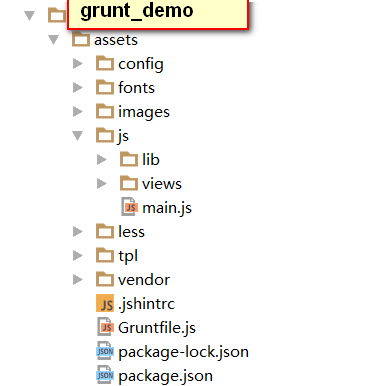Select the config folder name
The height and width of the screenshot is (386, 372).
141,64
